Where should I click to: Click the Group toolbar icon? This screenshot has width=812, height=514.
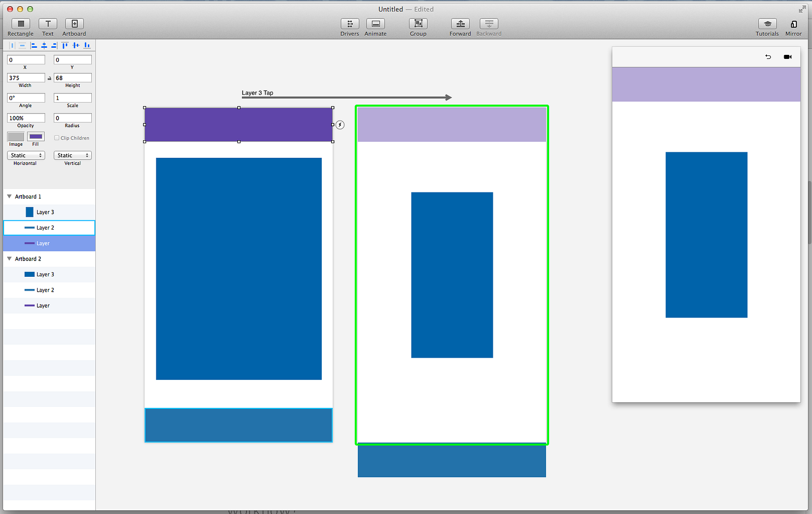point(418,24)
